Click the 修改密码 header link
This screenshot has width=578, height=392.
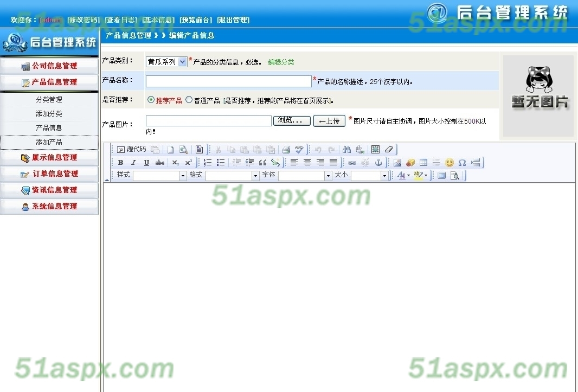coord(84,20)
